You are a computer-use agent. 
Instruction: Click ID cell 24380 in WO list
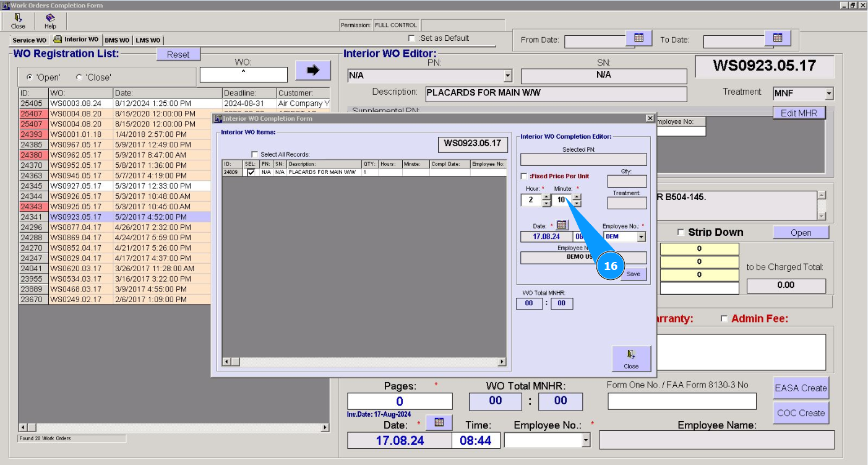[x=33, y=155]
